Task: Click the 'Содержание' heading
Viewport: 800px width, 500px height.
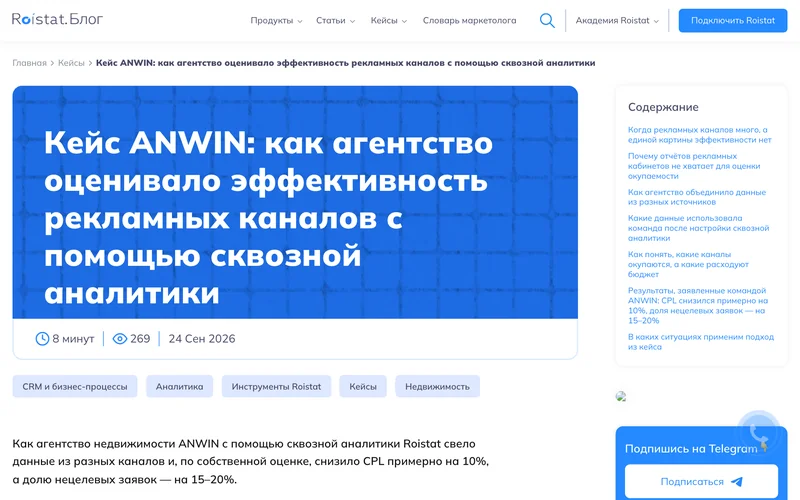Action: tap(663, 107)
